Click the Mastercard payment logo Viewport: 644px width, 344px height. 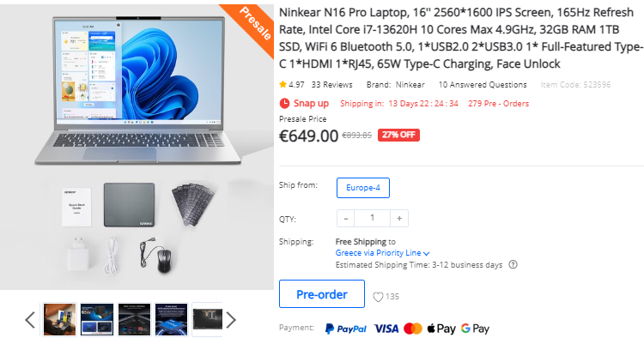coord(413,329)
